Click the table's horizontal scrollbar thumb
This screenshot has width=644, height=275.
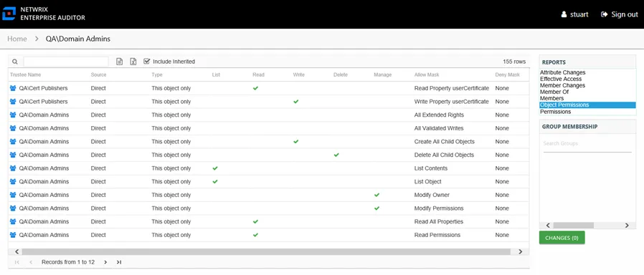click(x=266, y=251)
